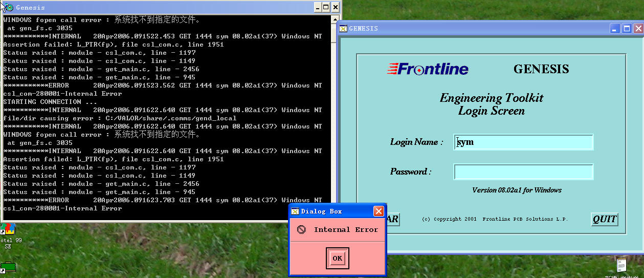Click the console scrollbar up arrow
This screenshot has height=278, width=644.
point(335,20)
